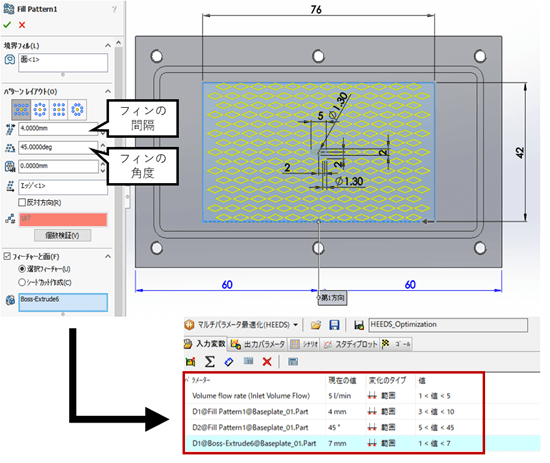Save using the blue floppy disk icon

click(x=334, y=325)
